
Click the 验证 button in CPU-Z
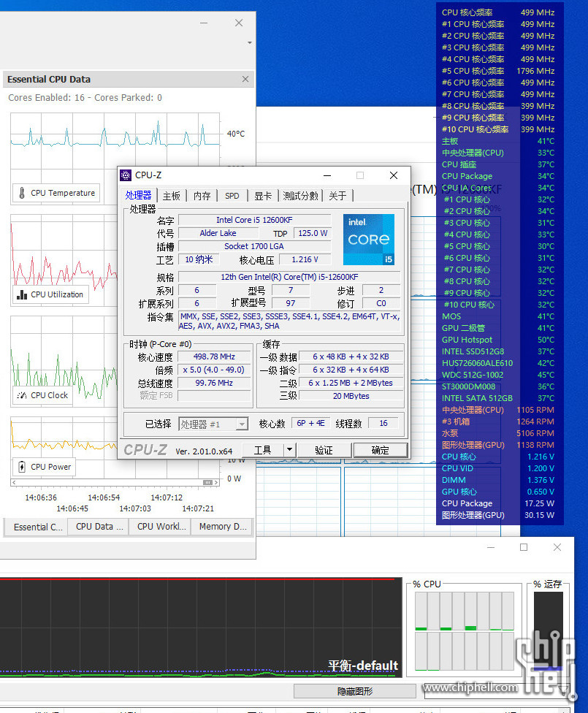pos(324,450)
